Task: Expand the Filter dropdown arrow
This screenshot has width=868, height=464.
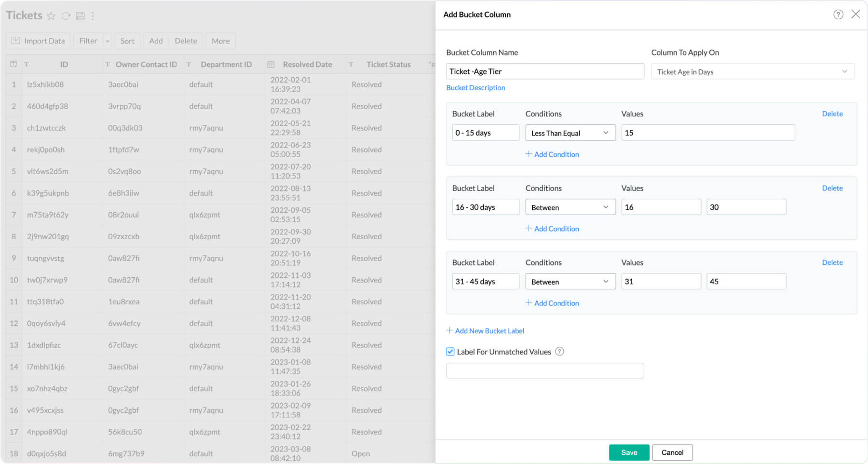Action: [x=108, y=41]
